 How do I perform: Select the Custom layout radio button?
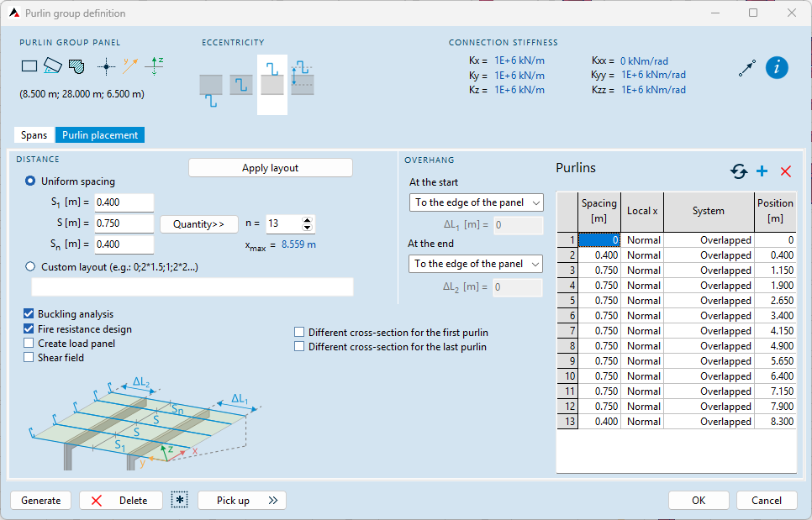click(30, 266)
